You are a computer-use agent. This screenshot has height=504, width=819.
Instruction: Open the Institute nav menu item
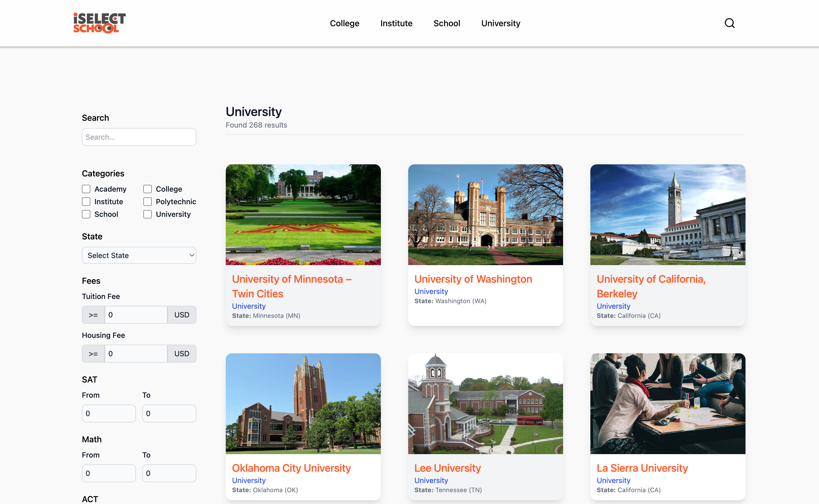coord(396,23)
